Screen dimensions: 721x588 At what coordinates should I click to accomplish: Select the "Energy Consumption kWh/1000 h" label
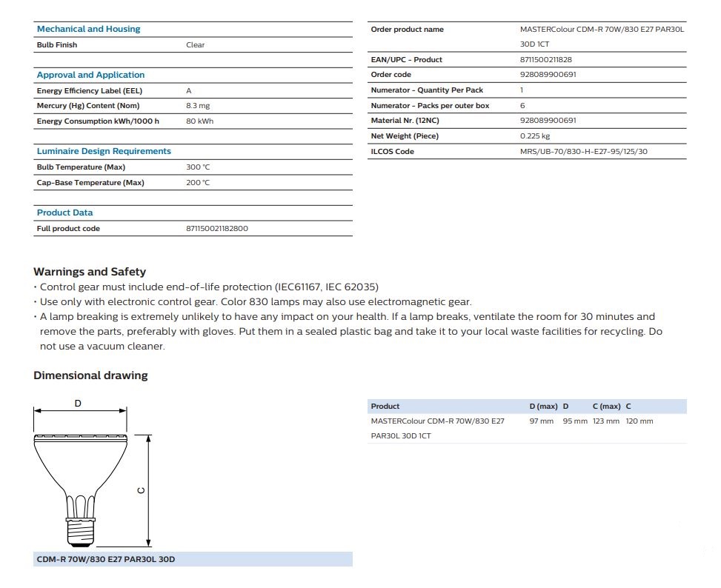coord(98,121)
